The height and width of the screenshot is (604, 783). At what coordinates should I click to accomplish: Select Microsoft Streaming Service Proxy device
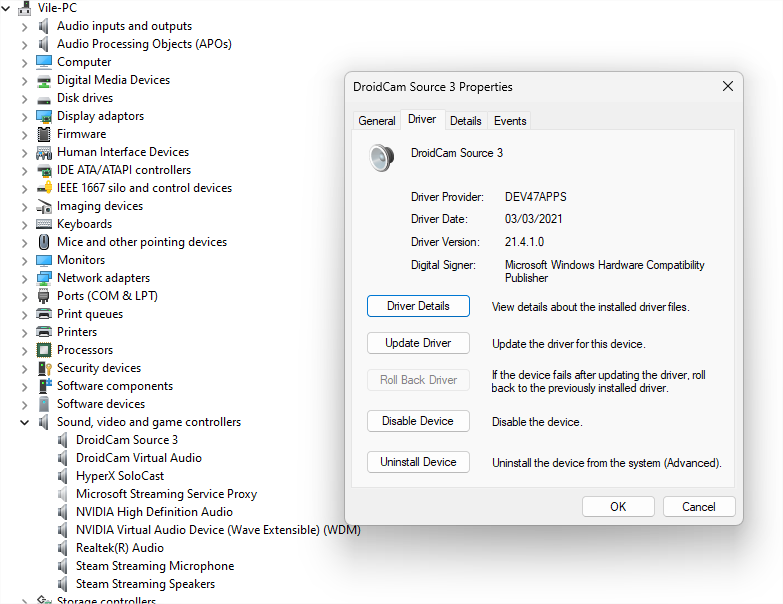point(166,494)
